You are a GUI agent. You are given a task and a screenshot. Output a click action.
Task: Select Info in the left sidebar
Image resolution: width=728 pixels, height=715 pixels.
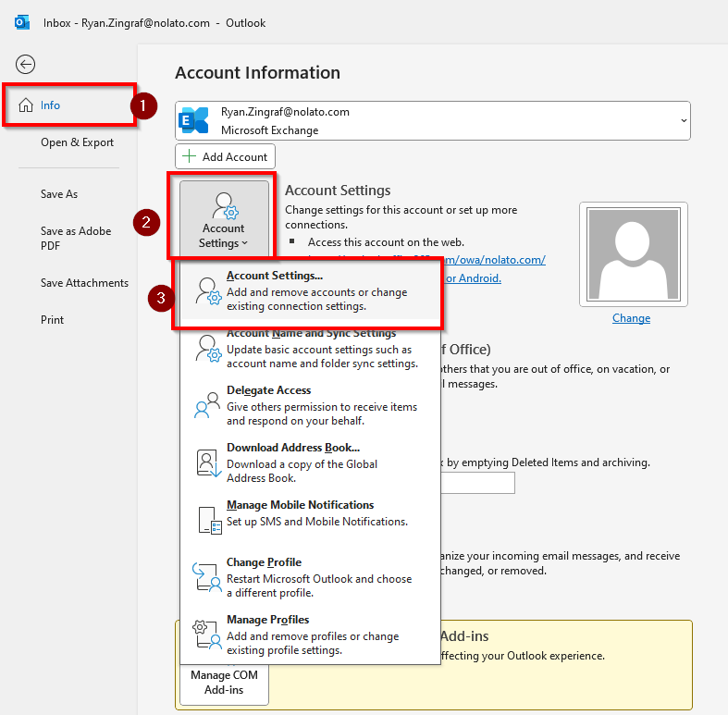click(69, 105)
